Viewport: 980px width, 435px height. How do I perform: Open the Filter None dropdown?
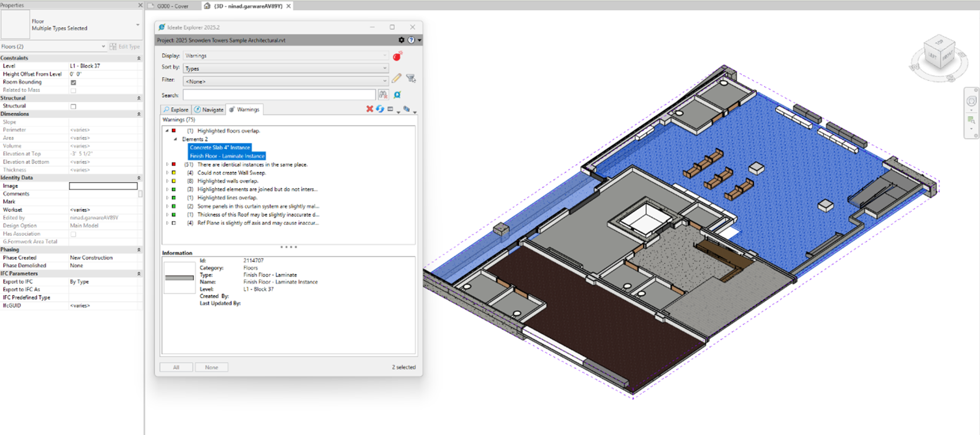[x=286, y=81]
